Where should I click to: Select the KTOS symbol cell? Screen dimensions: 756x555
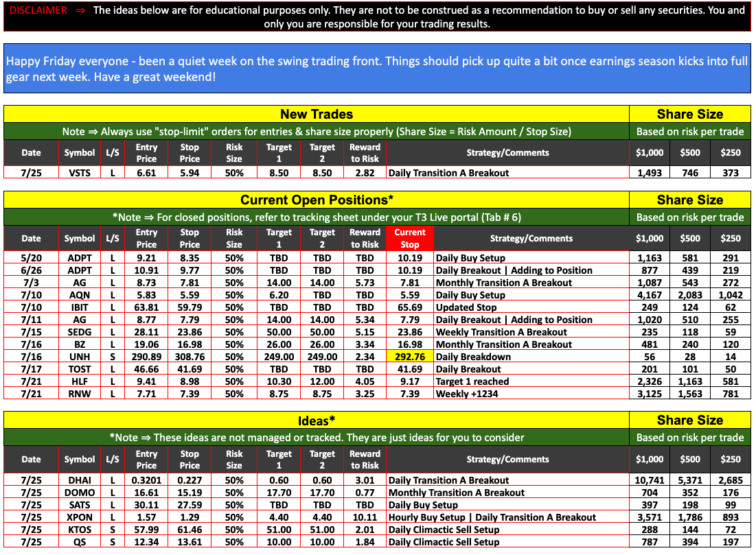click(79, 530)
